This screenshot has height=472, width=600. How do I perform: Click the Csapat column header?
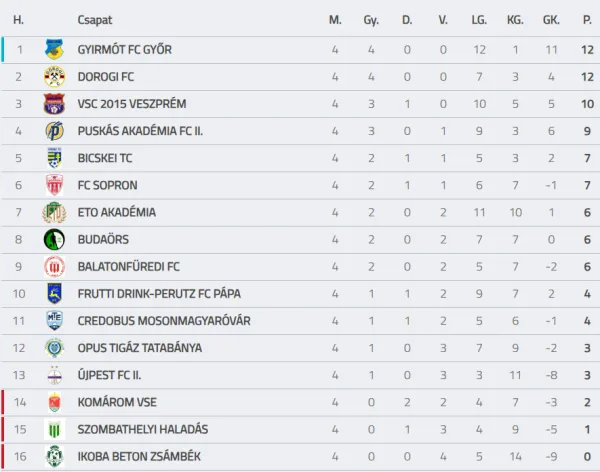(94, 19)
